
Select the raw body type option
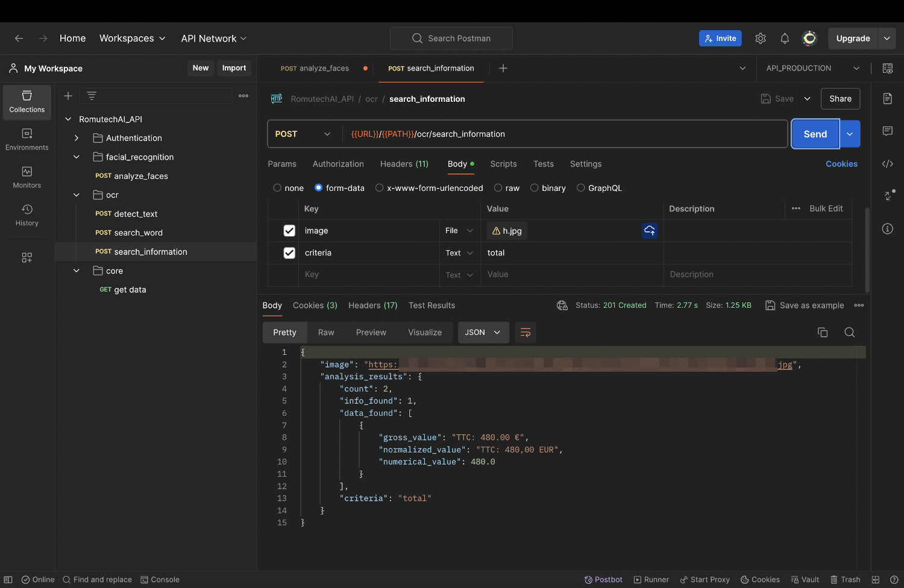tap(498, 188)
